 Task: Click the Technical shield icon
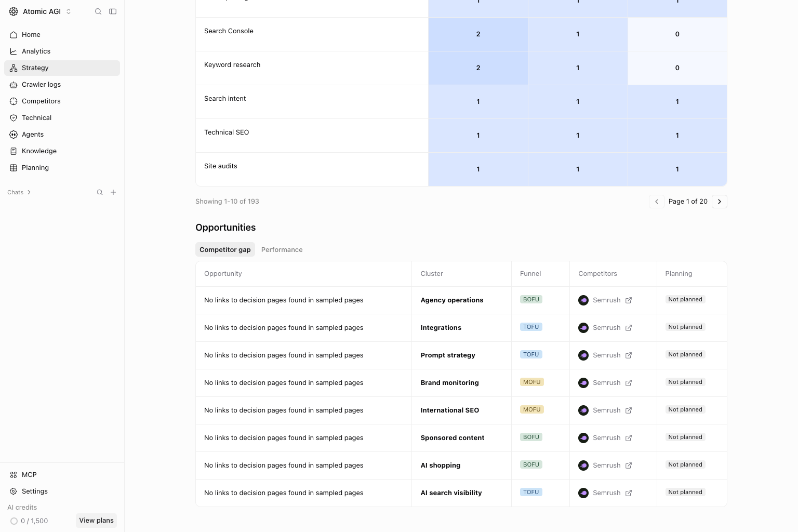(x=14, y=118)
